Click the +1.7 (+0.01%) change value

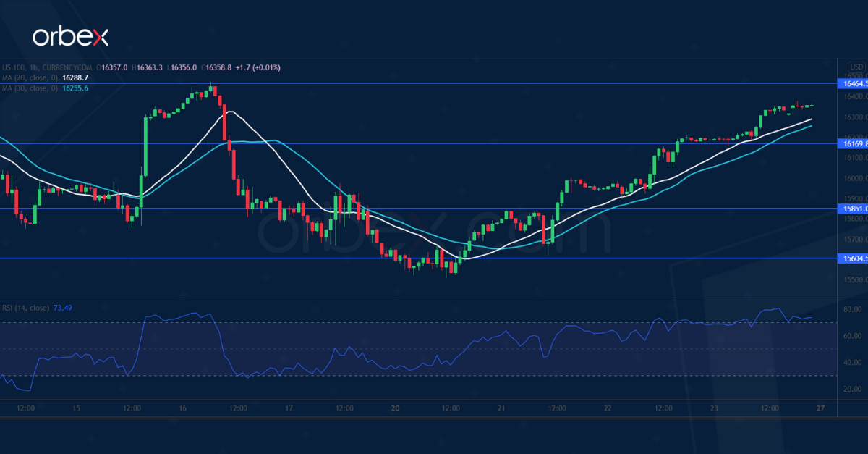coord(258,67)
